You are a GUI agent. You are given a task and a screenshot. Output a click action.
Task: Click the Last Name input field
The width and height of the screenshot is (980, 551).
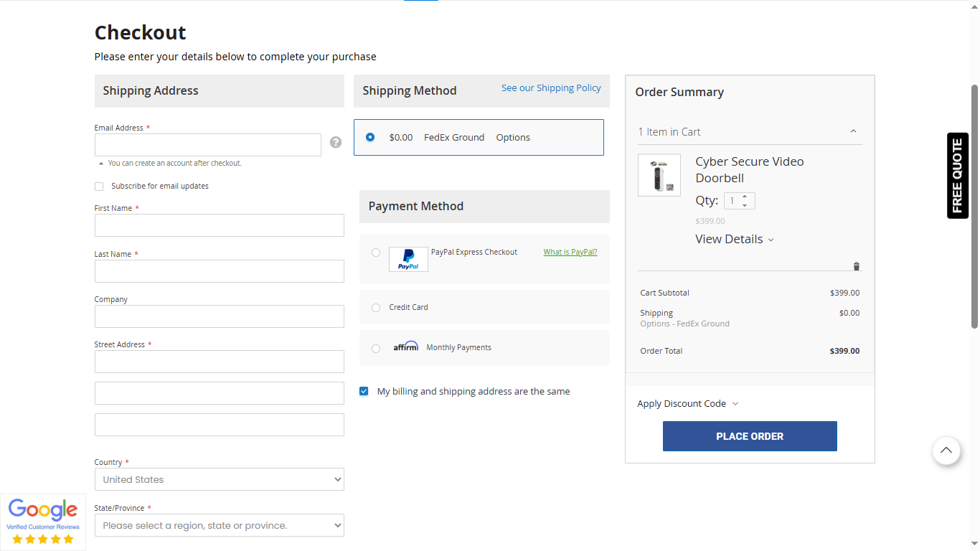tap(220, 271)
